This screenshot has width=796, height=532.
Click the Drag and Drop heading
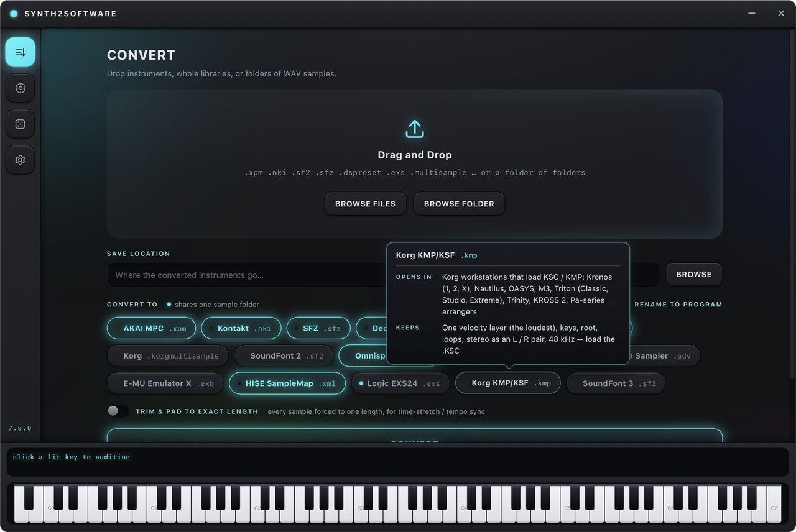[x=415, y=155]
